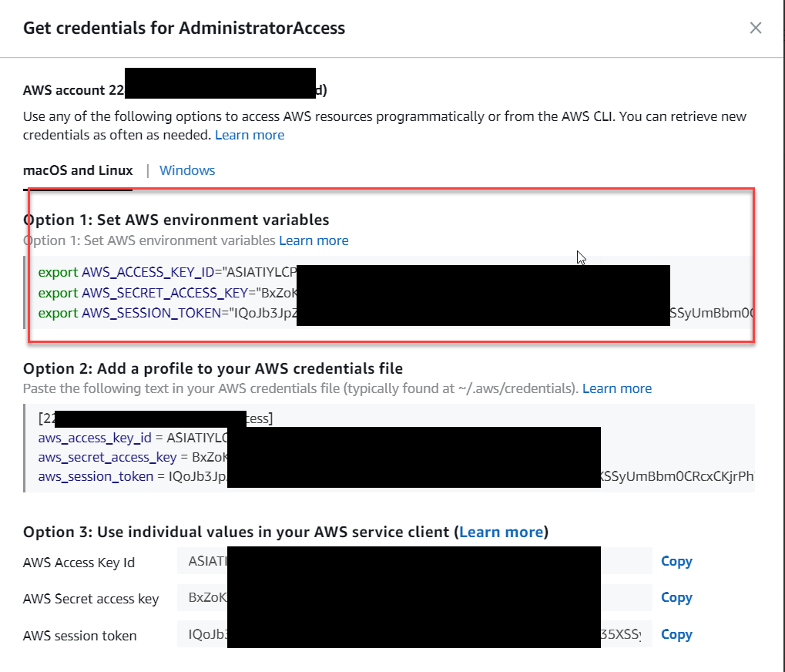Select the AdministratorAccess dialog title text
785x672 pixels.
point(184,28)
